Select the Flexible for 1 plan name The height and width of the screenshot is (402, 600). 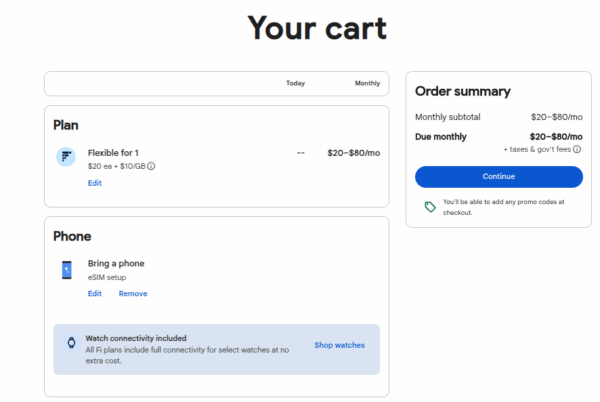pyautogui.click(x=113, y=152)
